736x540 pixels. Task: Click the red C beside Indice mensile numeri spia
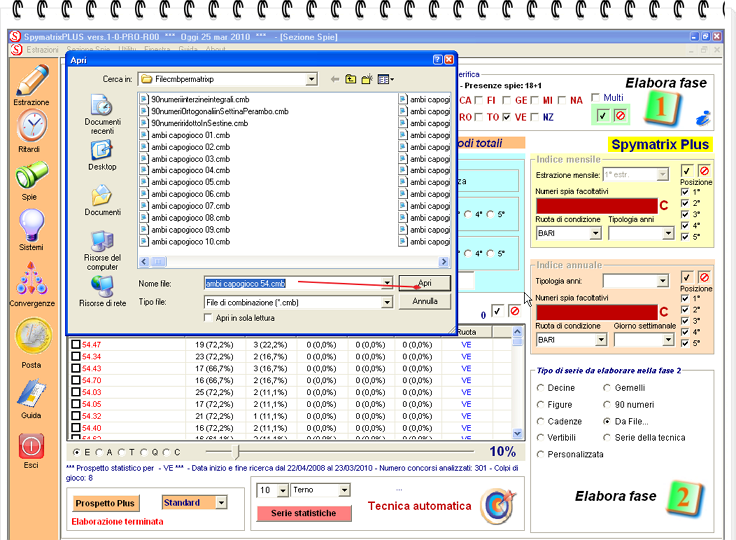[x=663, y=206]
